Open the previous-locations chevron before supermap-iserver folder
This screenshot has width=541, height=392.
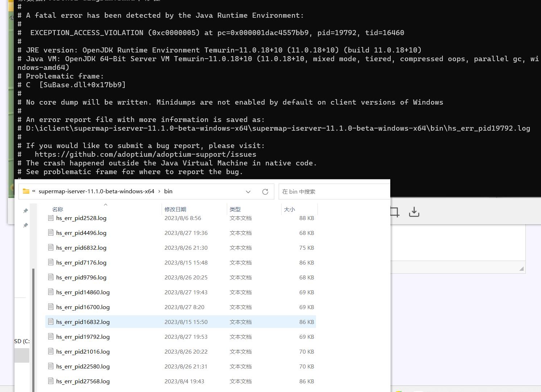click(x=34, y=191)
